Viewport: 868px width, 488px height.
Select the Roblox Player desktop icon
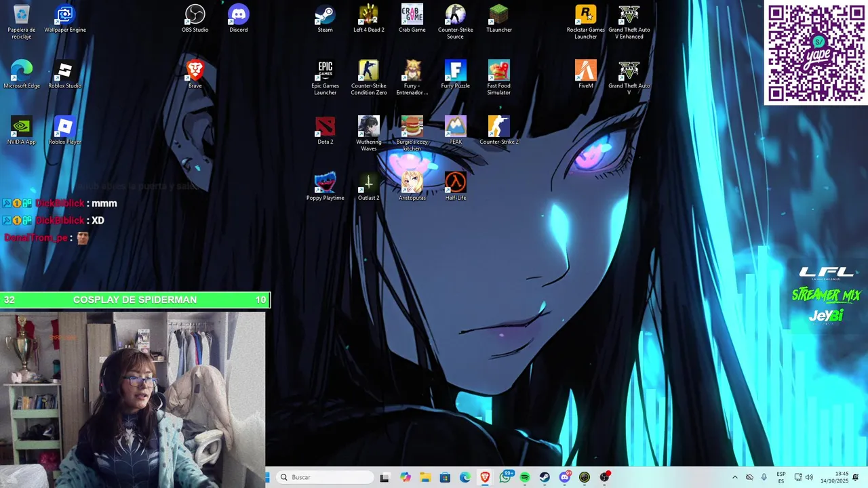(x=65, y=130)
